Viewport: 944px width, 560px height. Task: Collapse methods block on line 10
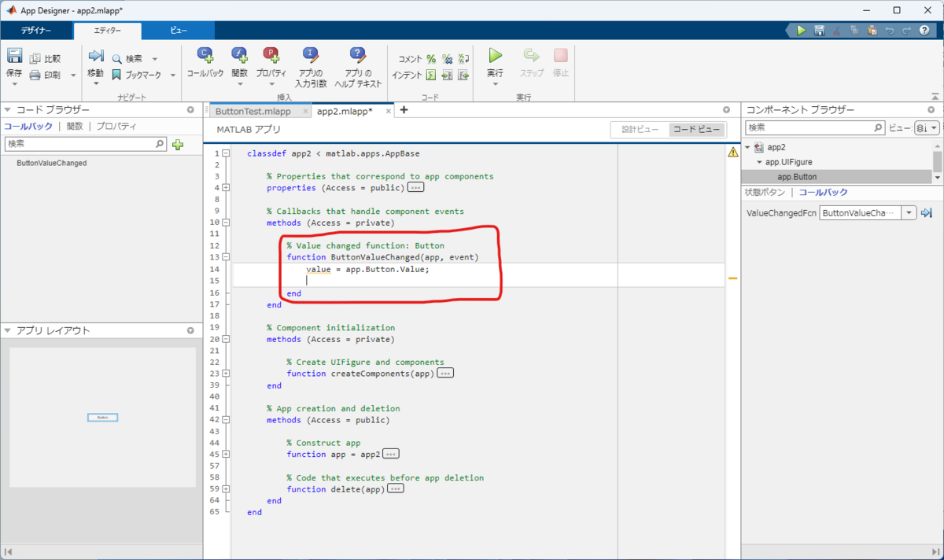click(x=226, y=223)
